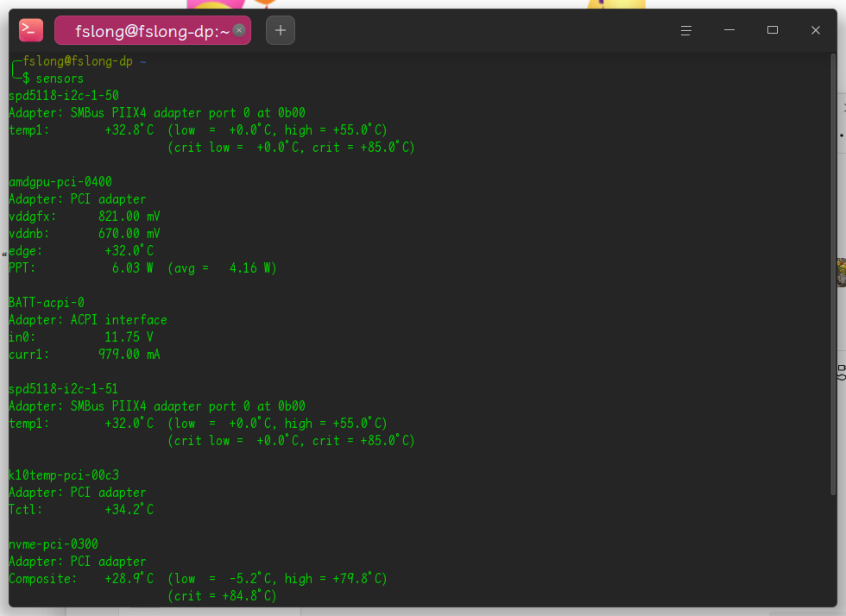Click 'Adapter: ACPI interface' line
846x616 pixels.
pos(88,320)
